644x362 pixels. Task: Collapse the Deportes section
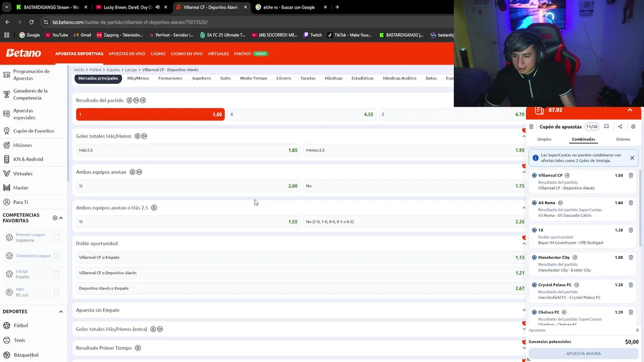61,311
